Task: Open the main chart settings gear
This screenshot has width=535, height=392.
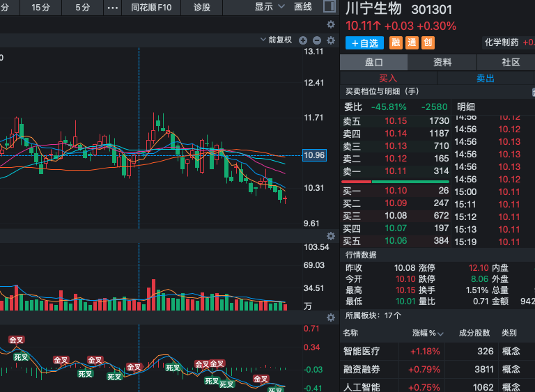Action: click(x=331, y=24)
